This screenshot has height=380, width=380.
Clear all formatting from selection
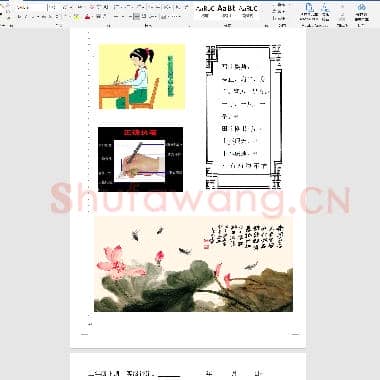92,7
